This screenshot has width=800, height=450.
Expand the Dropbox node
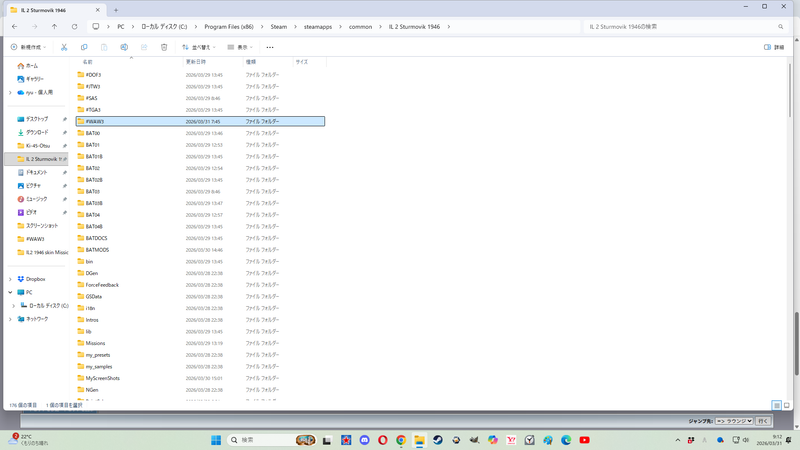[x=10, y=279]
